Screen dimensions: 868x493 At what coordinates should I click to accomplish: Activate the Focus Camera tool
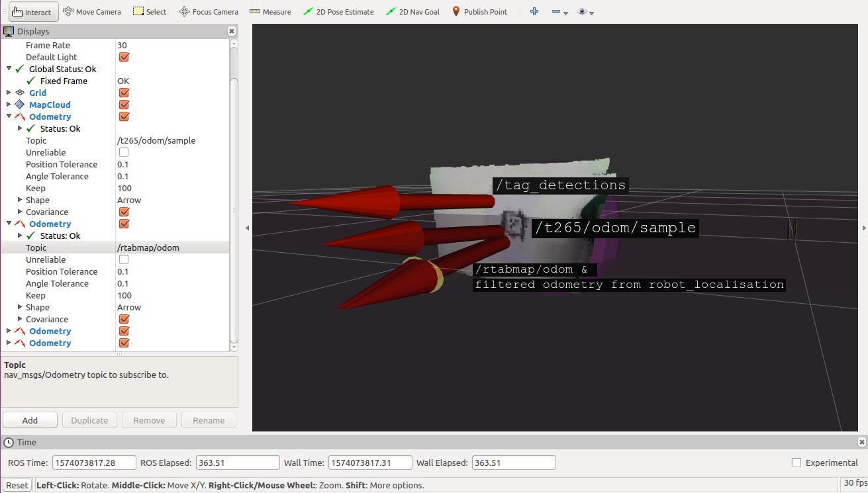click(x=209, y=12)
